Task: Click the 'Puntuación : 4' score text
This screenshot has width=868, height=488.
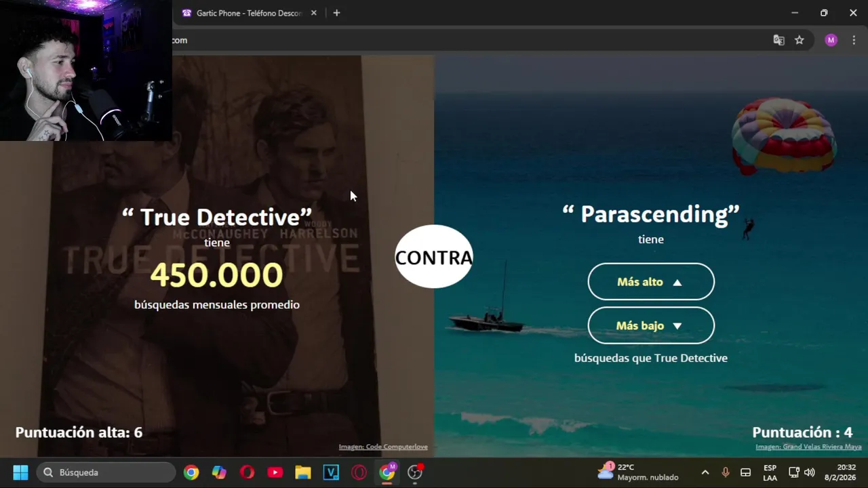Action: [x=802, y=432]
